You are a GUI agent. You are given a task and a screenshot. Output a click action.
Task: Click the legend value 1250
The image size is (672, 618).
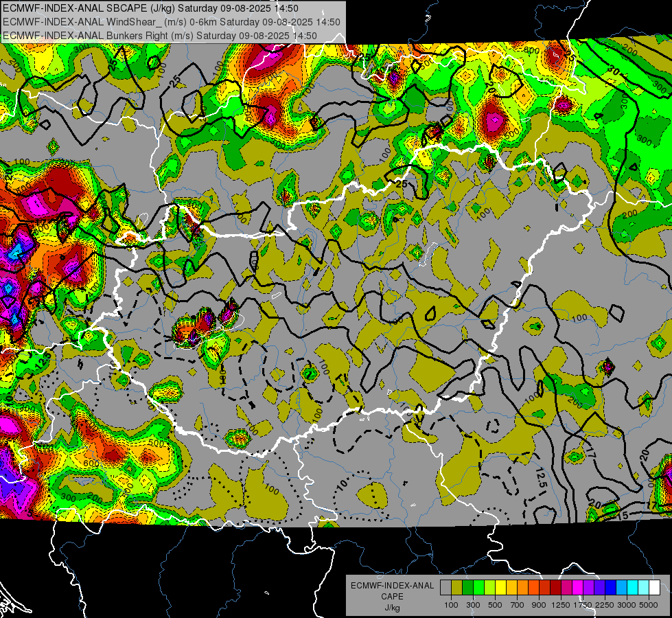click(x=561, y=605)
